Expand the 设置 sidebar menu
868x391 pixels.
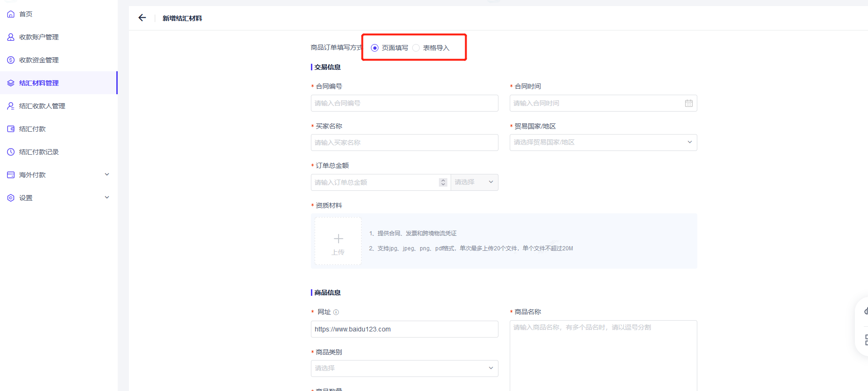point(107,198)
